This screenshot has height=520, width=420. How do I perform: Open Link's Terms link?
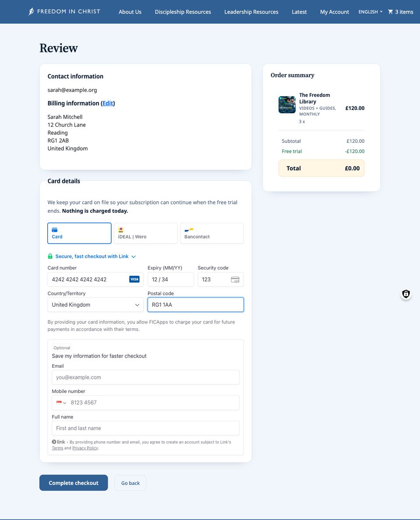click(57, 448)
